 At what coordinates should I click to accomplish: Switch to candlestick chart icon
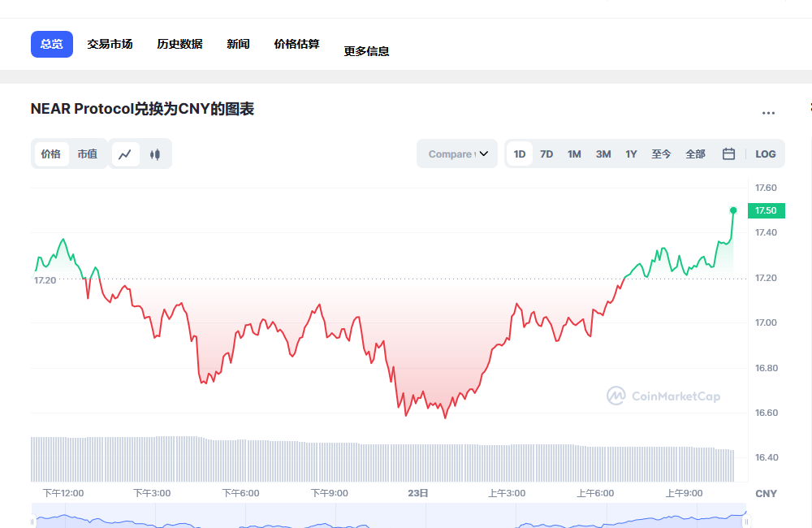(155, 154)
